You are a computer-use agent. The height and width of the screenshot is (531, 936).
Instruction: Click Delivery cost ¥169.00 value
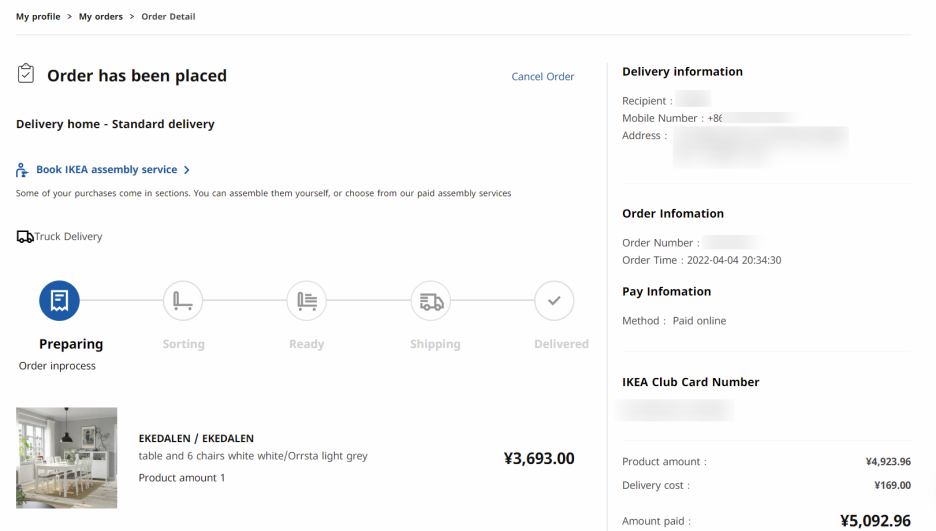[892, 486]
